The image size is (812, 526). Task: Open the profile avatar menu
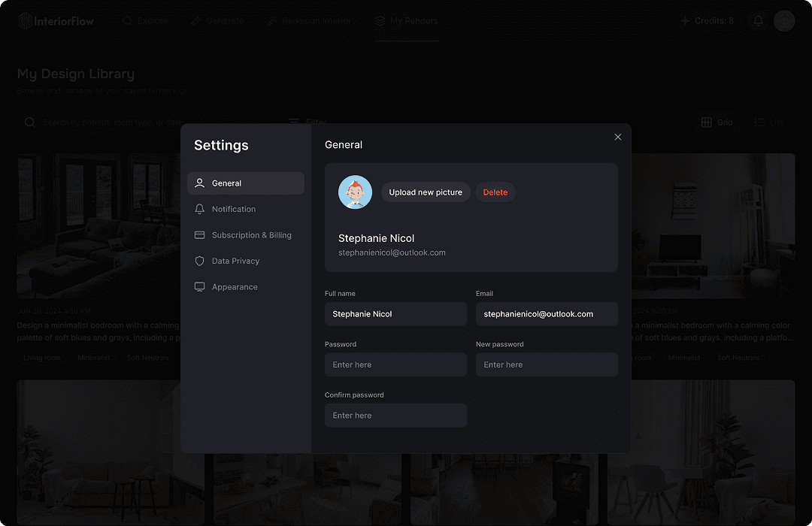click(784, 21)
